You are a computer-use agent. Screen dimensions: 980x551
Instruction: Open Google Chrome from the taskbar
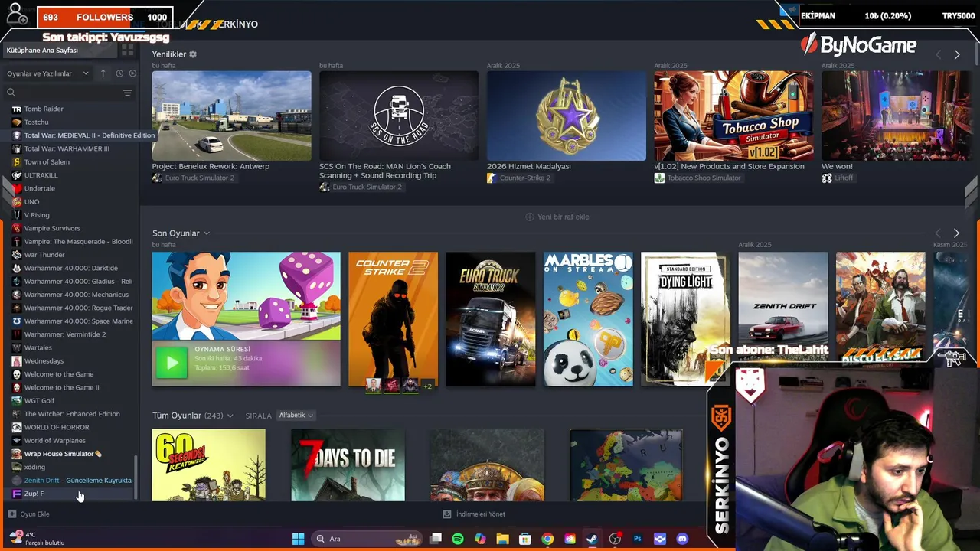[547, 539]
